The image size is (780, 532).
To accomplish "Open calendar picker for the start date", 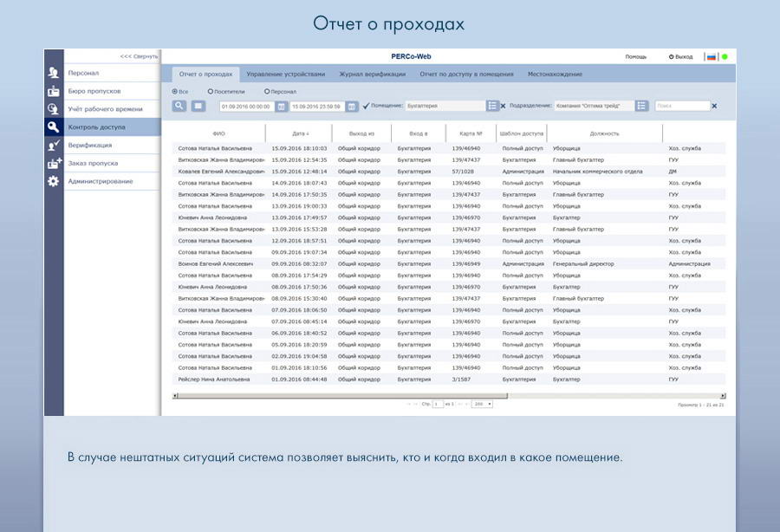I will [x=282, y=107].
